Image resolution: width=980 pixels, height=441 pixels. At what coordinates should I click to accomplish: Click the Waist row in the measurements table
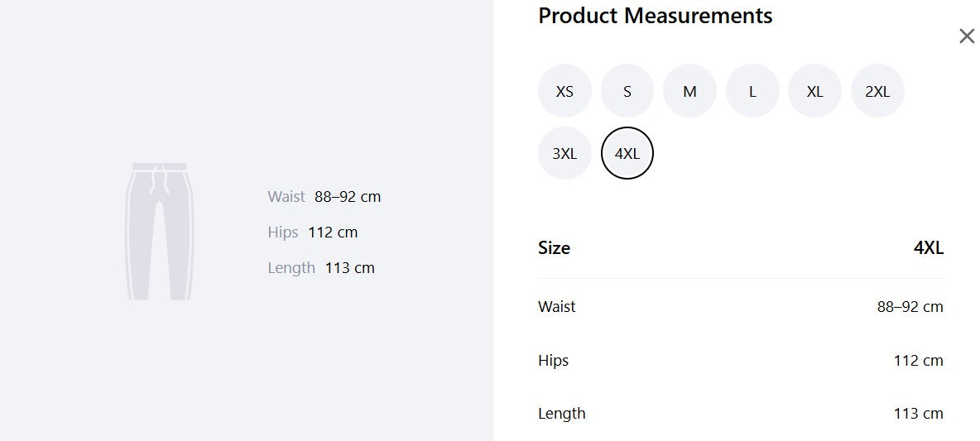point(741,307)
